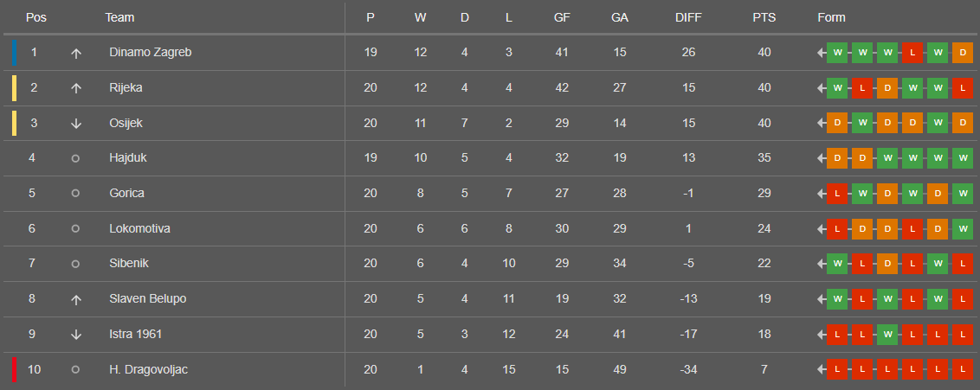Viewport: 980px width, 390px height.
Task: Open the Lokomotiva team link
Action: pos(139,228)
